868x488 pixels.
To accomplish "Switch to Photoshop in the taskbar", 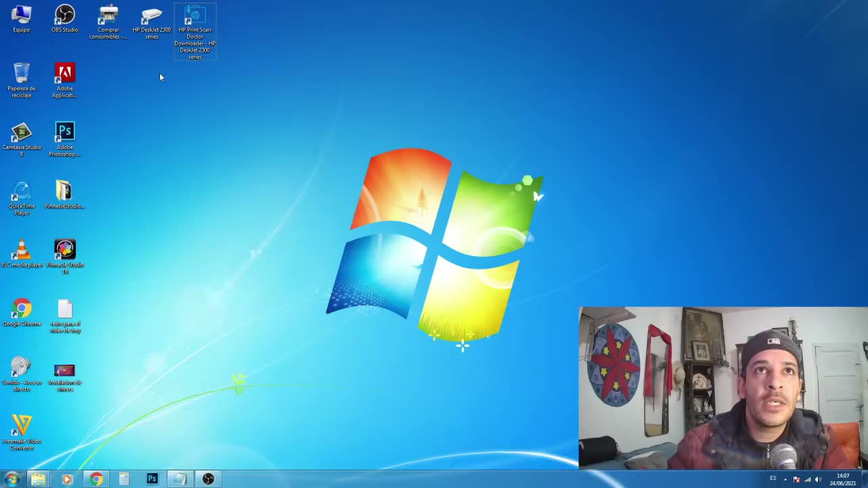I will (152, 479).
